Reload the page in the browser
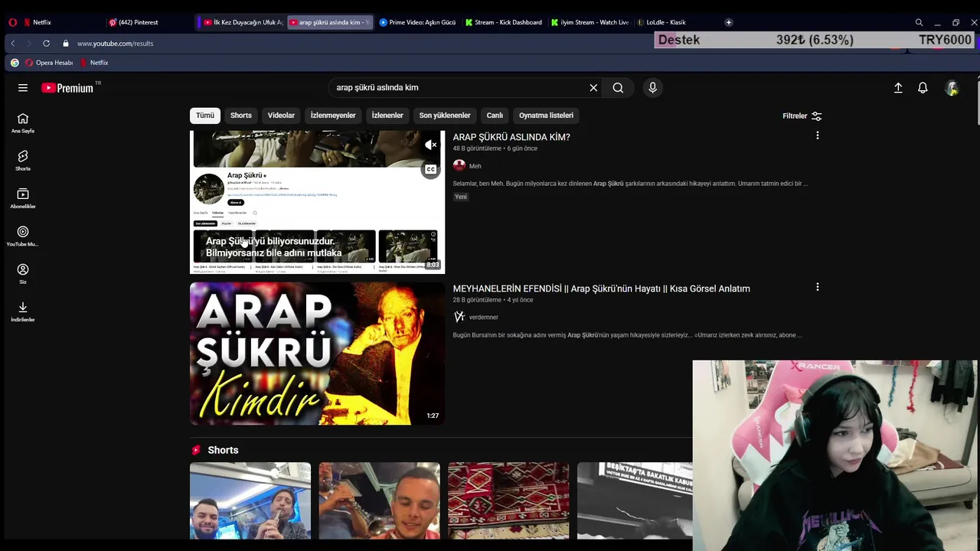980x551 pixels. coord(46,44)
